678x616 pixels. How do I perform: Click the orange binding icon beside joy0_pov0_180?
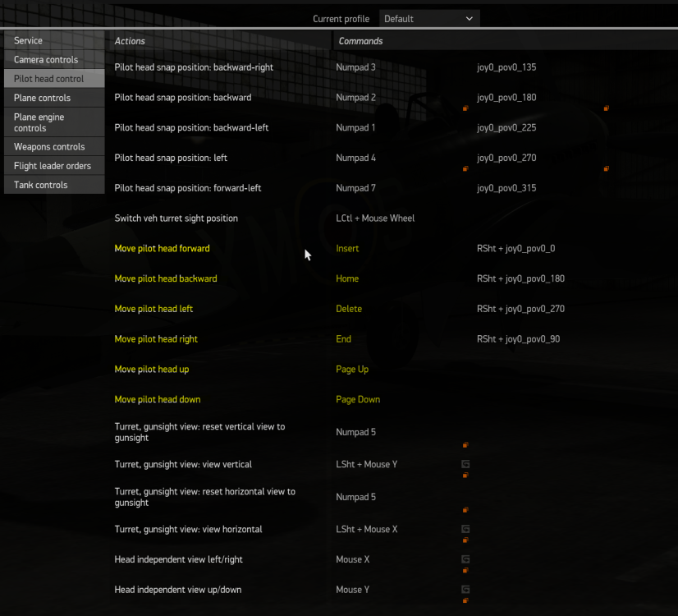pyautogui.click(x=465, y=108)
